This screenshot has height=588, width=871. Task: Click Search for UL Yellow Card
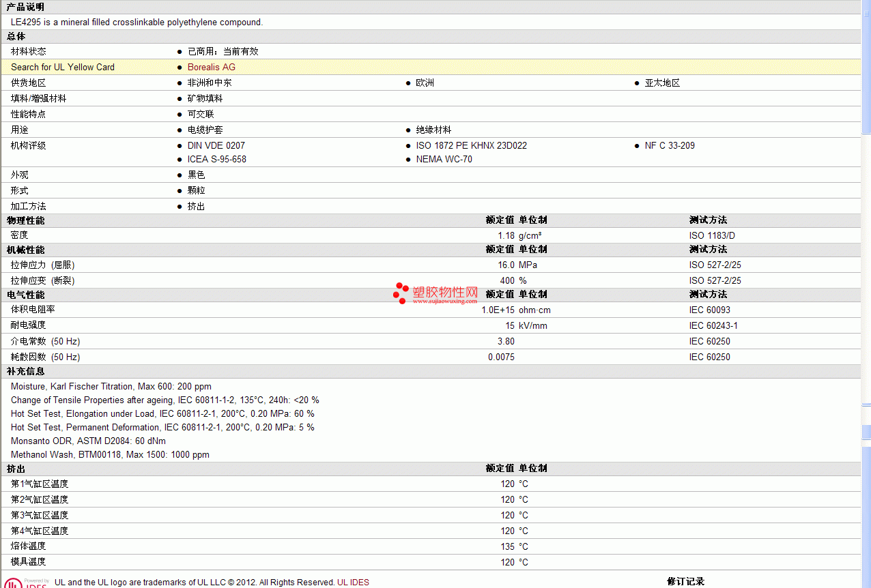coord(63,67)
